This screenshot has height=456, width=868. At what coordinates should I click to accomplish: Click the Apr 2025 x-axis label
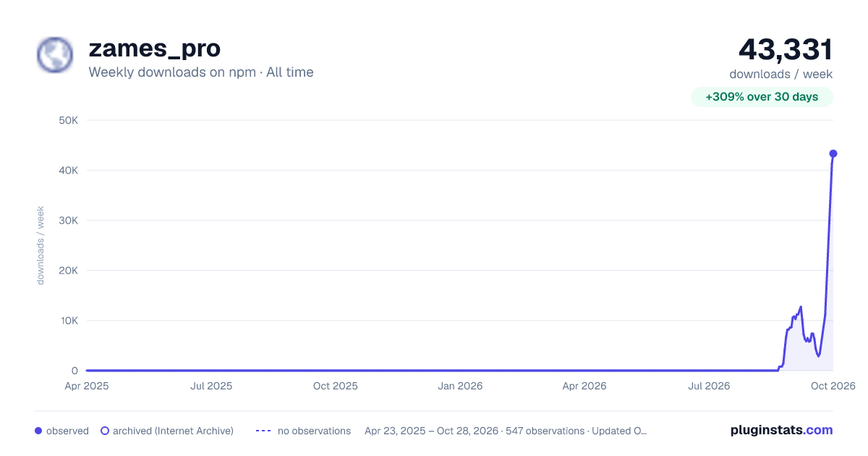[x=87, y=386]
